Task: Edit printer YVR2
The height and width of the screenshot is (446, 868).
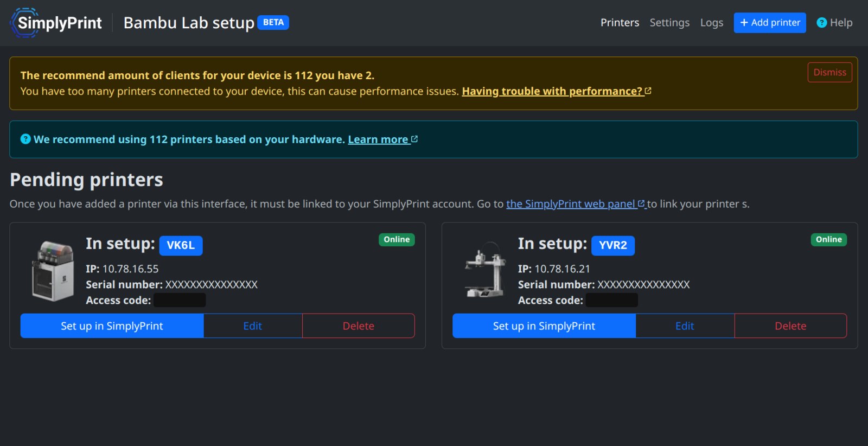Action: coord(685,326)
